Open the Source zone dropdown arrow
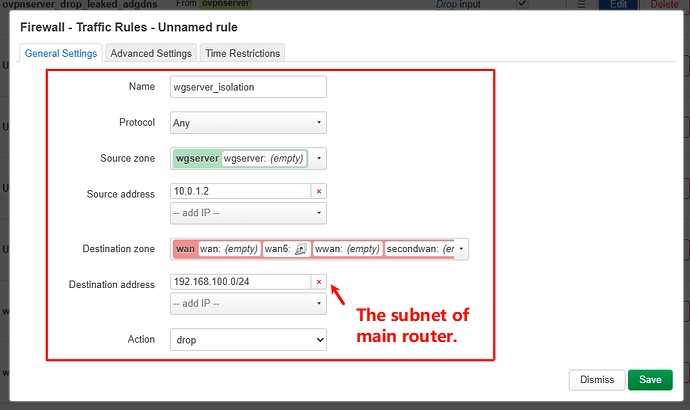The height and width of the screenshot is (410, 690). [318, 158]
